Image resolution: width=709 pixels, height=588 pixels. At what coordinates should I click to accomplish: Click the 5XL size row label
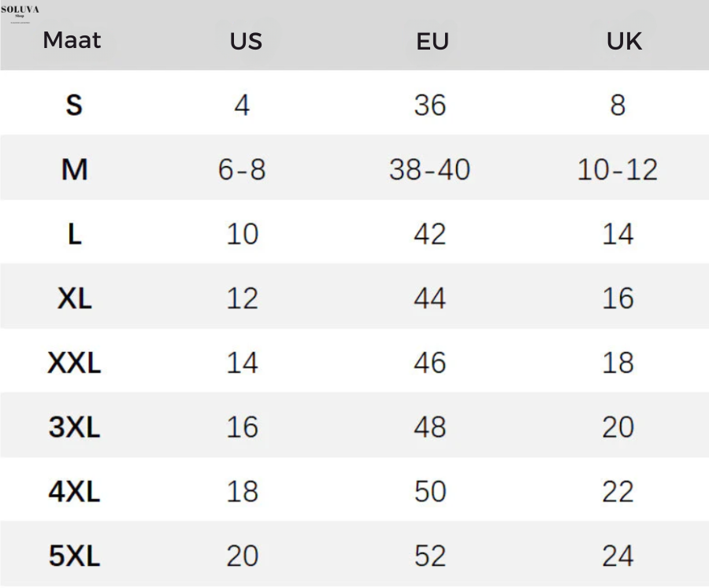coord(74,557)
